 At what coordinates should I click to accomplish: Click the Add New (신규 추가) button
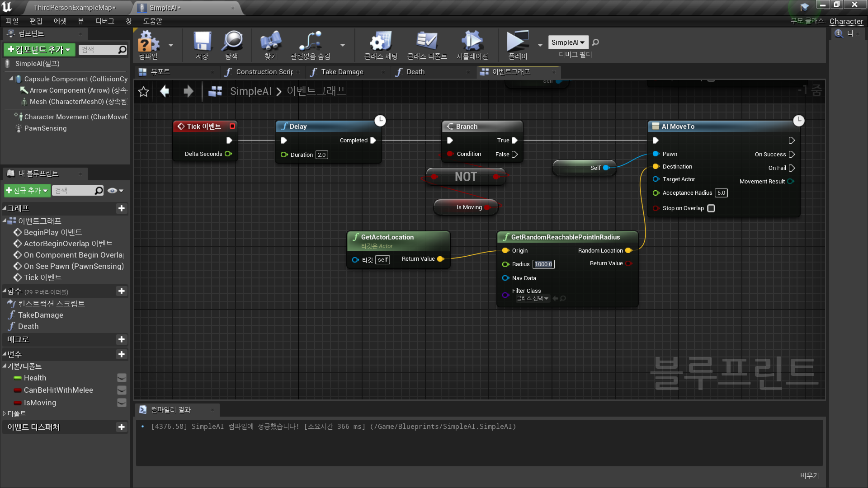(27, 191)
